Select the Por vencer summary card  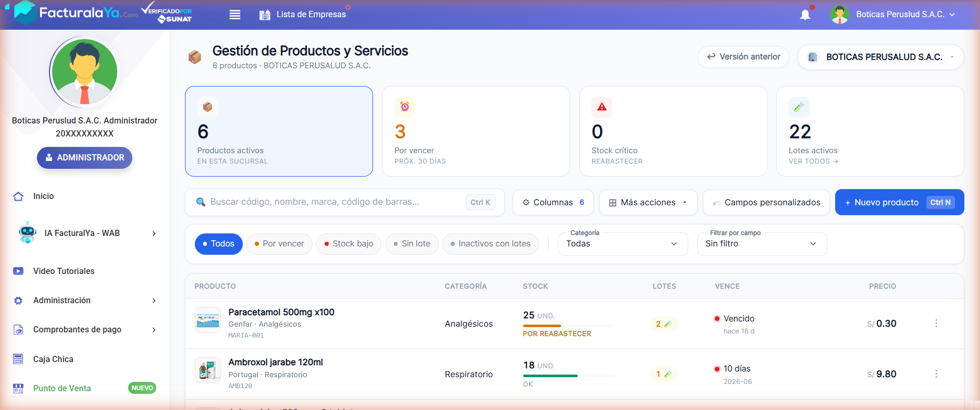476,131
